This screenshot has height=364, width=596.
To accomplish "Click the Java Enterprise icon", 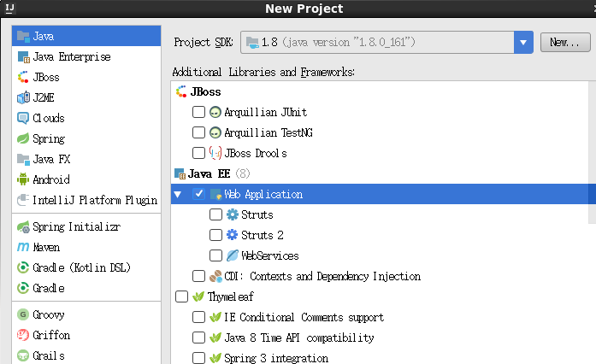I will click(x=23, y=57).
